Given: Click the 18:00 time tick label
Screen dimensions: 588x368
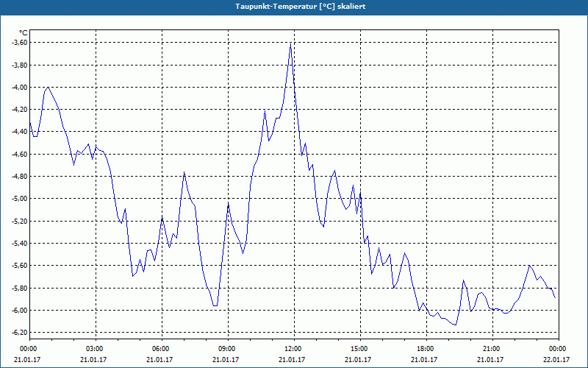Looking at the screenshot, I should coord(426,349).
